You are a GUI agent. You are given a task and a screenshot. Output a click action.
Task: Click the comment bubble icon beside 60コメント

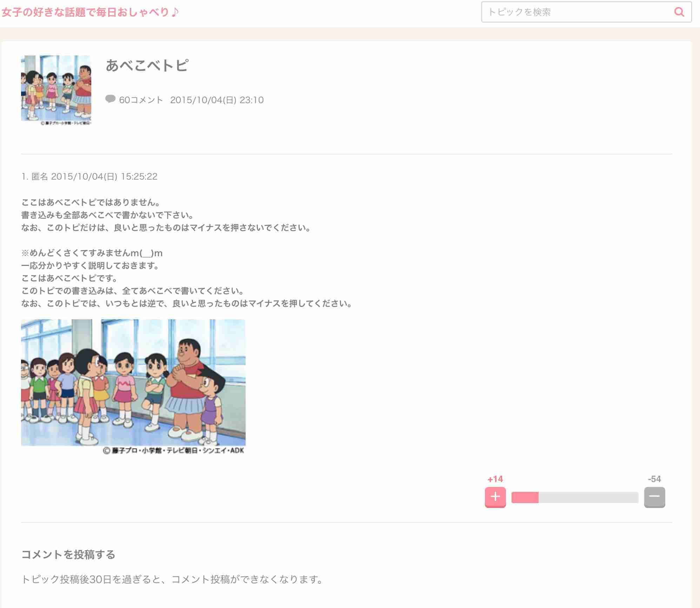(110, 99)
